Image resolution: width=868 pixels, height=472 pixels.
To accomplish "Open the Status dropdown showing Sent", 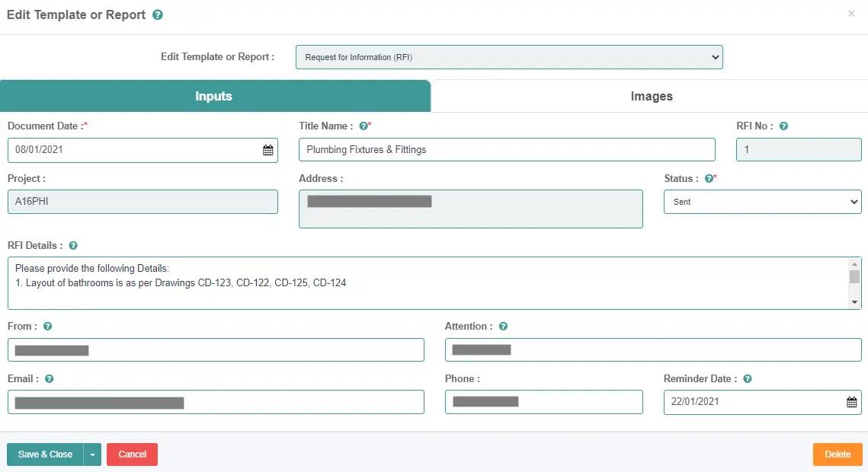I will click(x=762, y=202).
